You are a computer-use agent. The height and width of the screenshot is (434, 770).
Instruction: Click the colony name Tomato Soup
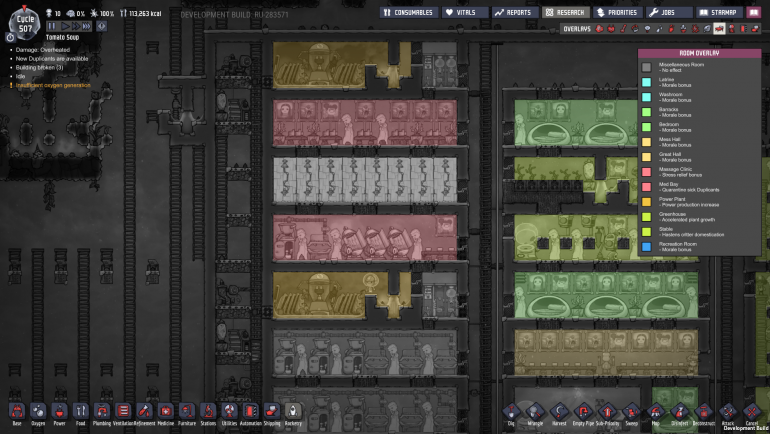[x=62, y=37]
